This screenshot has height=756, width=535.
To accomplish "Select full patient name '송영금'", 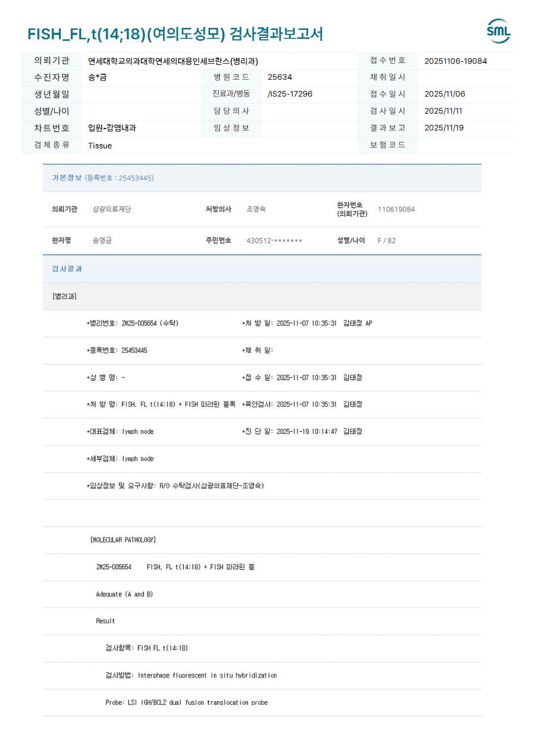I will pos(102,240).
